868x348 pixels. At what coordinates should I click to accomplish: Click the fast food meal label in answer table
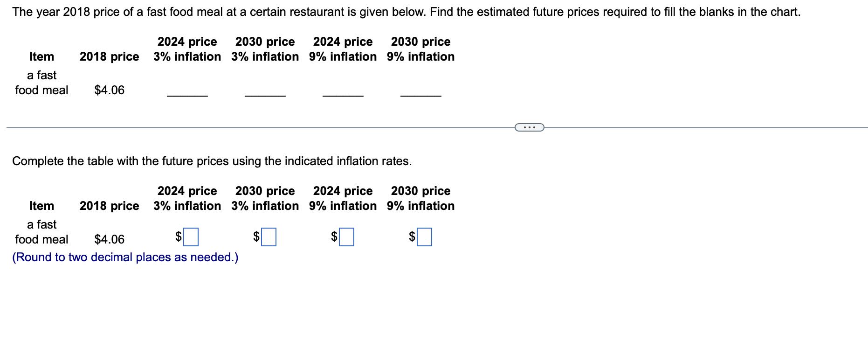pyautogui.click(x=41, y=232)
